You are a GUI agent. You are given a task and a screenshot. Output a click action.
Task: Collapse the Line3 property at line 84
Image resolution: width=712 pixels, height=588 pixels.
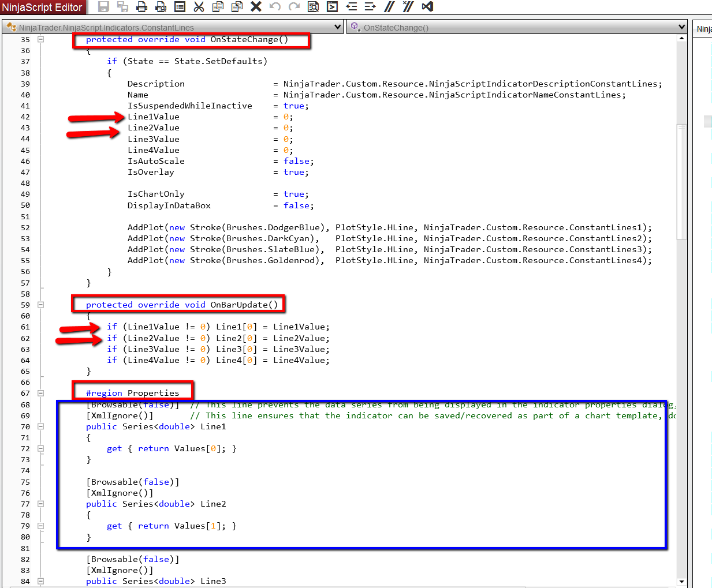[x=41, y=581]
